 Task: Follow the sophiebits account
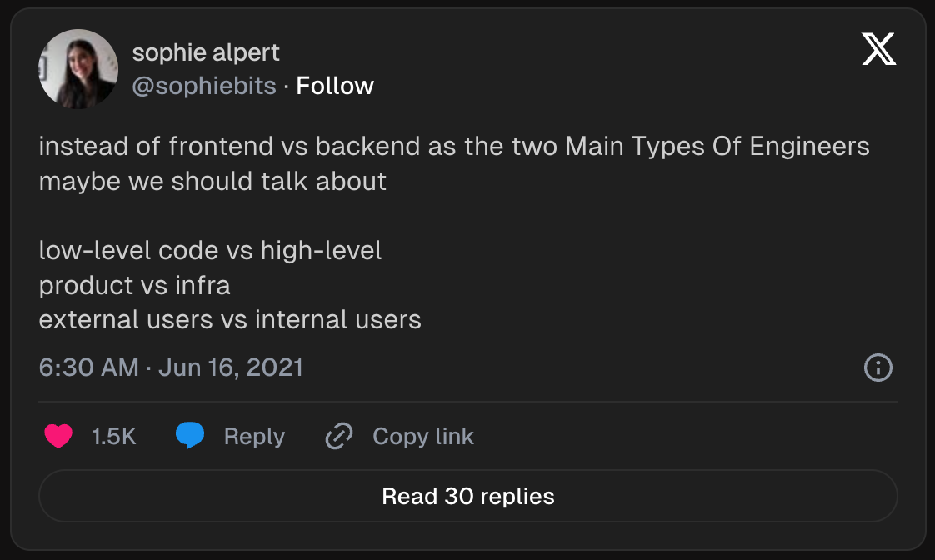[335, 86]
